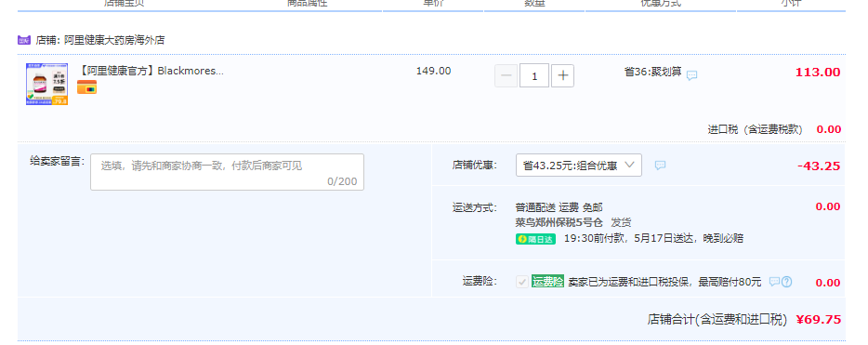Open the 【阿里健康官方】Blackmores product link
The image size is (868, 345).
click(x=151, y=71)
